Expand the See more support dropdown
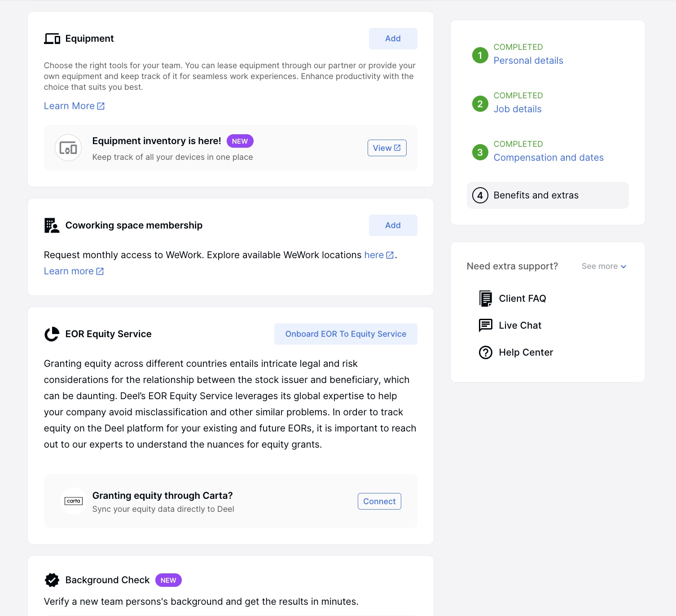Viewport: 676px width, 616px height. point(604,266)
